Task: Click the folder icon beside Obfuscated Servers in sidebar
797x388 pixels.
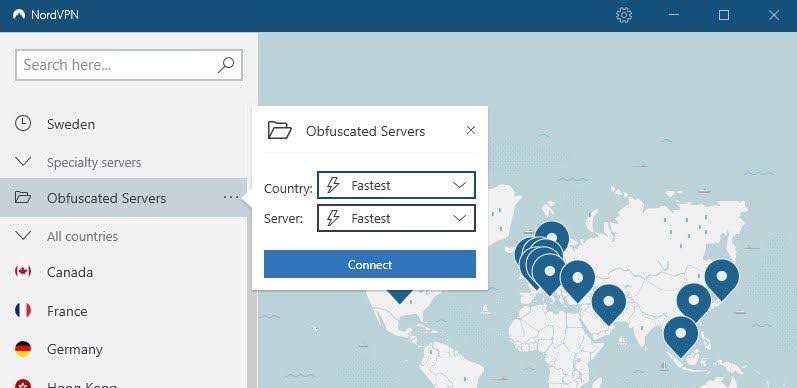Action: (23, 197)
